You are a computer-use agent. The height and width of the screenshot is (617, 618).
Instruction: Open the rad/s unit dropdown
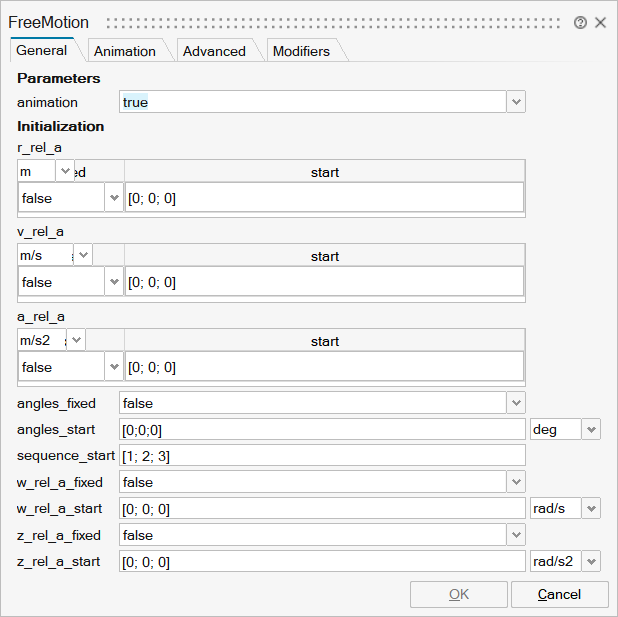point(591,509)
